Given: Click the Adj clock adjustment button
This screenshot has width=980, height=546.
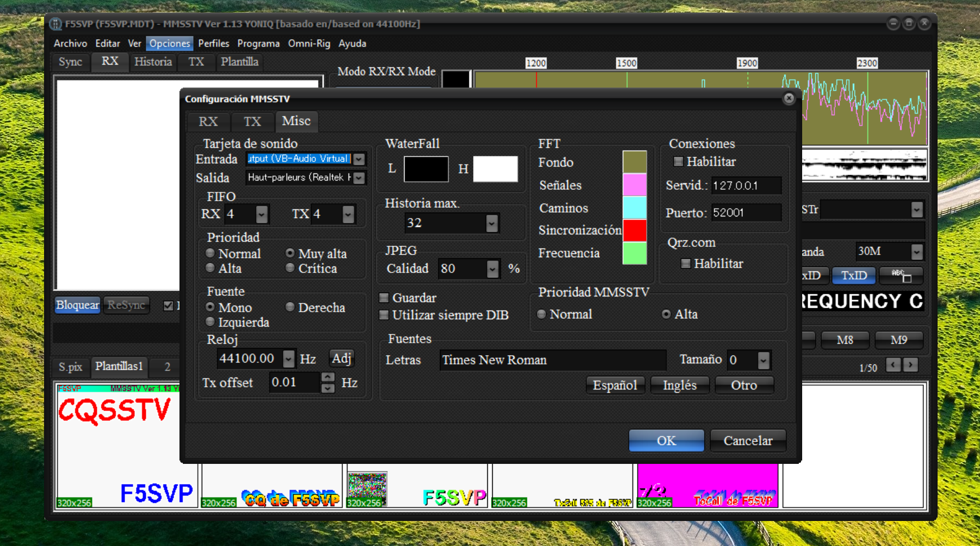Looking at the screenshot, I should (341, 358).
